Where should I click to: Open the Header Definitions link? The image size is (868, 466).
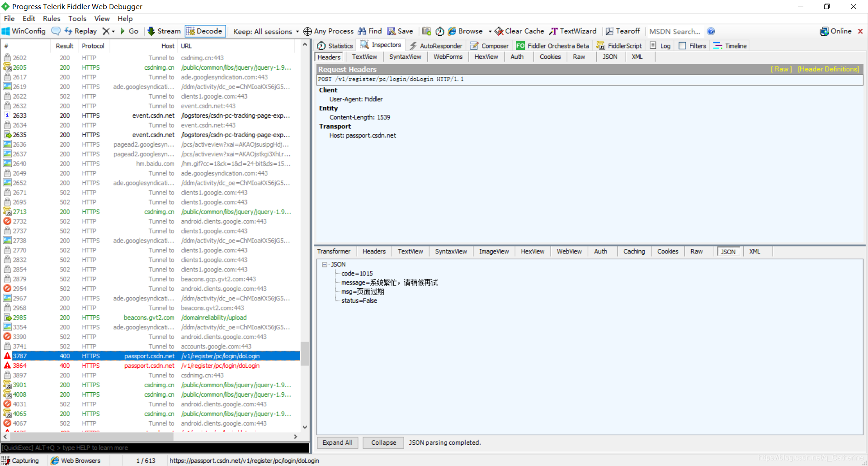(828, 69)
